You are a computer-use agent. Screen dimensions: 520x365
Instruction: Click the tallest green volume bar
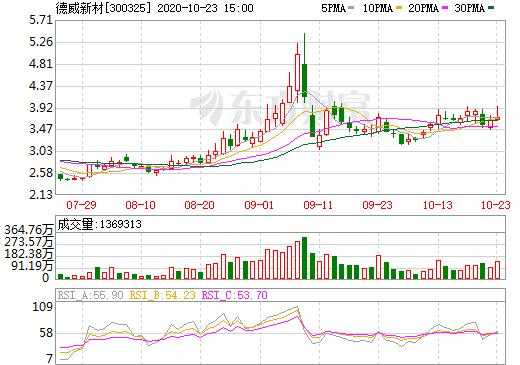tap(304, 258)
